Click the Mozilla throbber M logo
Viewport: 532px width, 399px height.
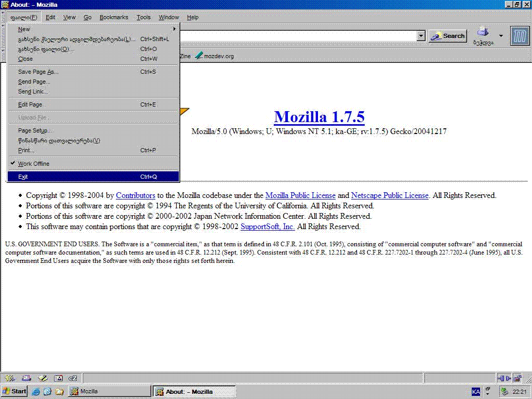(x=520, y=36)
